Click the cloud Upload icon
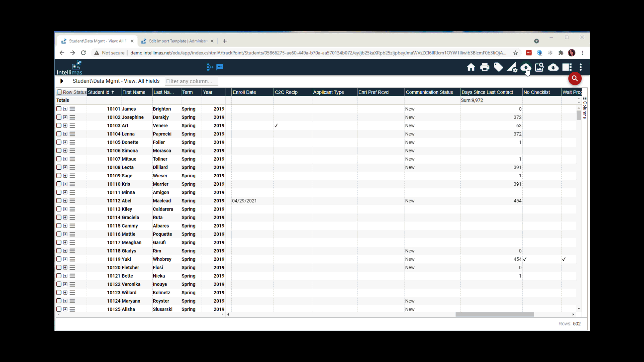Screen dimensions: 644x362 pos(526,67)
